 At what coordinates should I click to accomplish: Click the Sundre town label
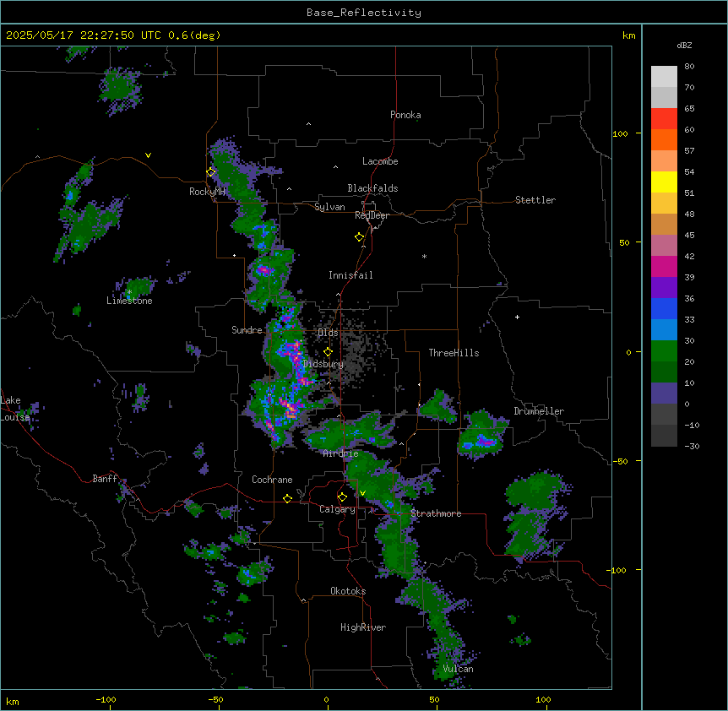pos(247,330)
